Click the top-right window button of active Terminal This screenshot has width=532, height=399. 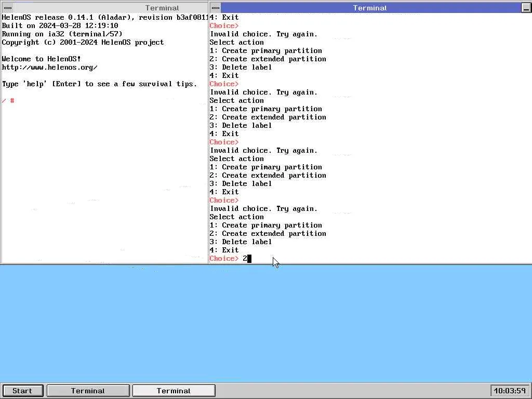point(526,8)
